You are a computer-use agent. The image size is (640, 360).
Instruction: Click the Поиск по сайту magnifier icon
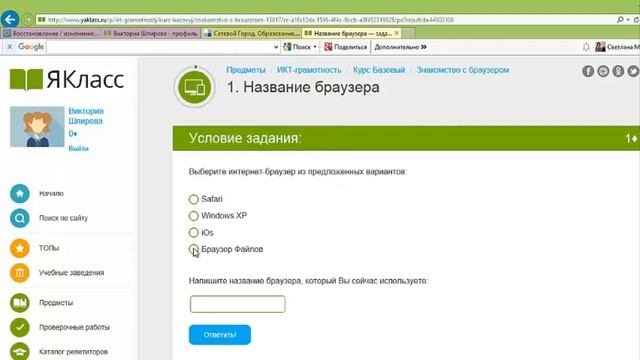coord(20,218)
